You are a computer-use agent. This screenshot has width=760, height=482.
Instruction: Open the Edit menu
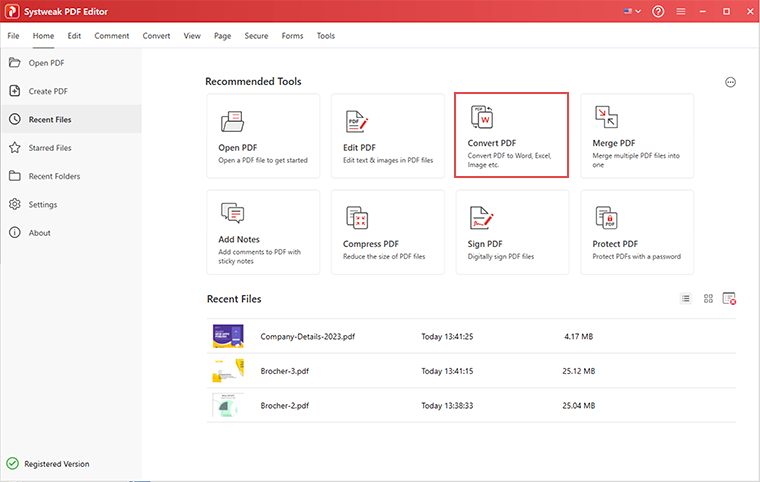click(74, 36)
